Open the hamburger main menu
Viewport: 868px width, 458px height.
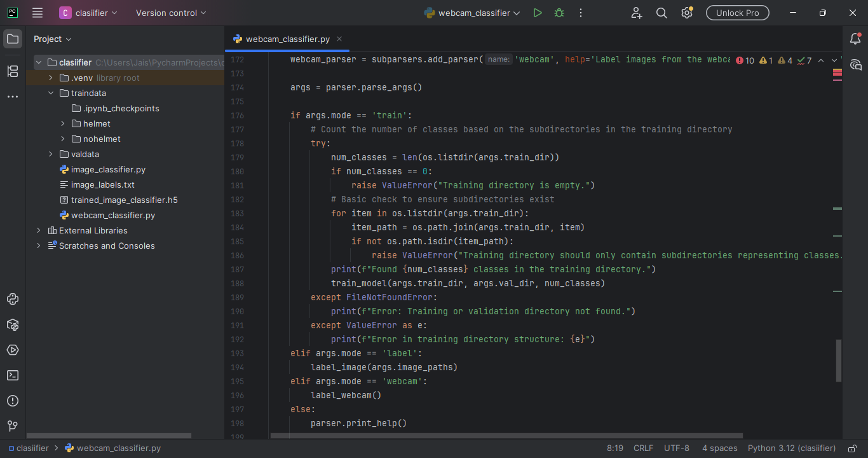point(37,13)
